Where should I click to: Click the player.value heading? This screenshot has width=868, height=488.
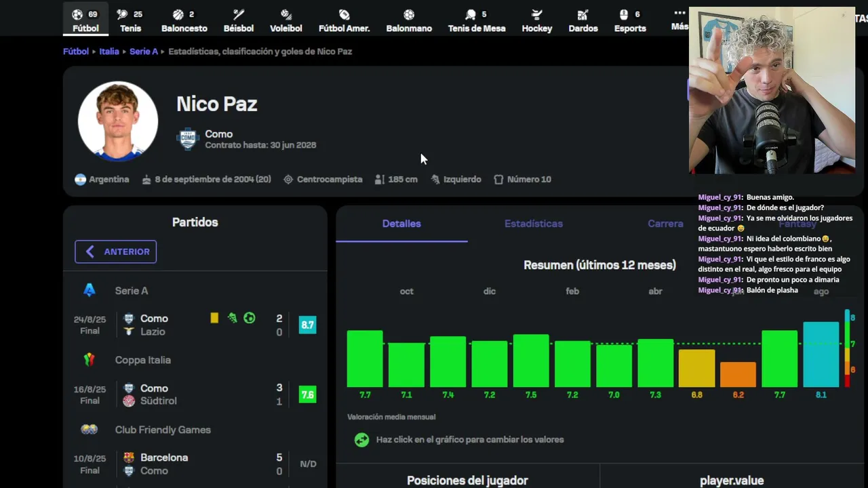click(x=732, y=481)
